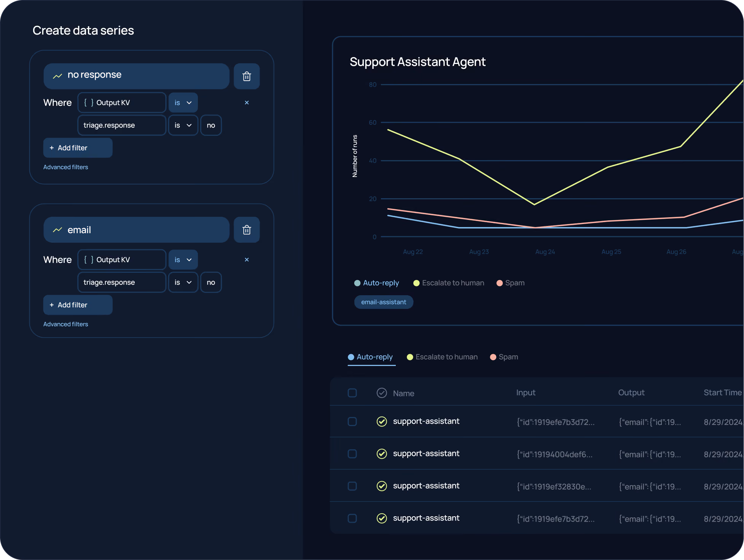Switch to Escalate to human tab above the table
Viewport: 744px width, 560px height.
442,357
